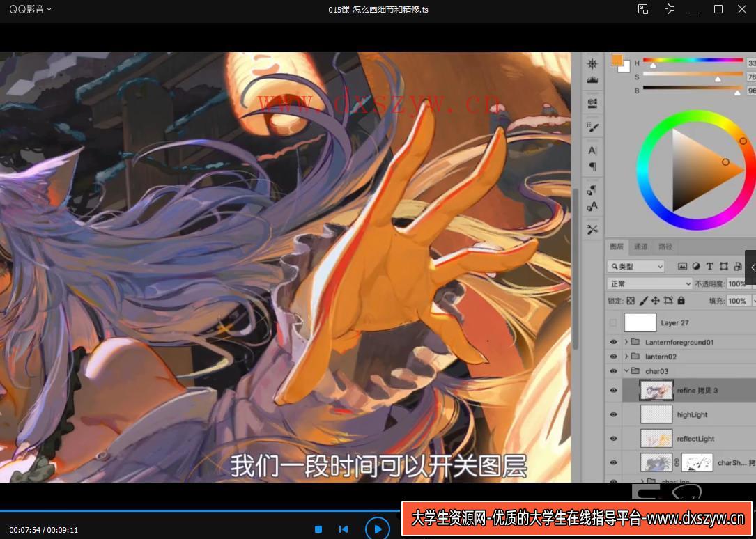The width and height of the screenshot is (756, 539).
Task: Click the side panel collapse arrow tab
Action: (x=751, y=268)
